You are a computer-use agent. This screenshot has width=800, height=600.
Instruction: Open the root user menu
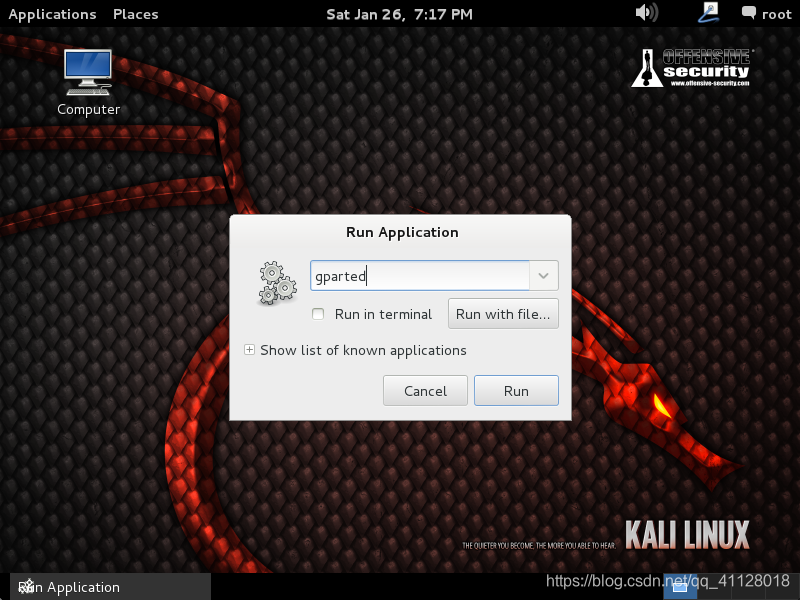pos(777,14)
